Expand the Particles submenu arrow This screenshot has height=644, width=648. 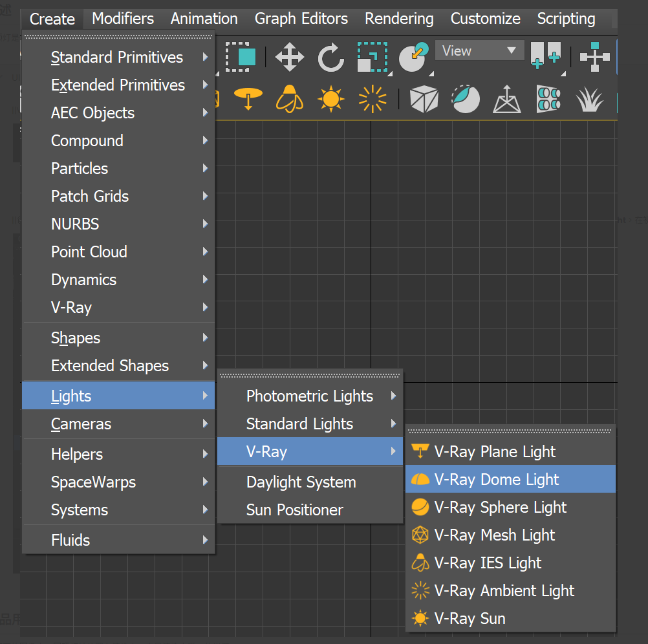[206, 168]
